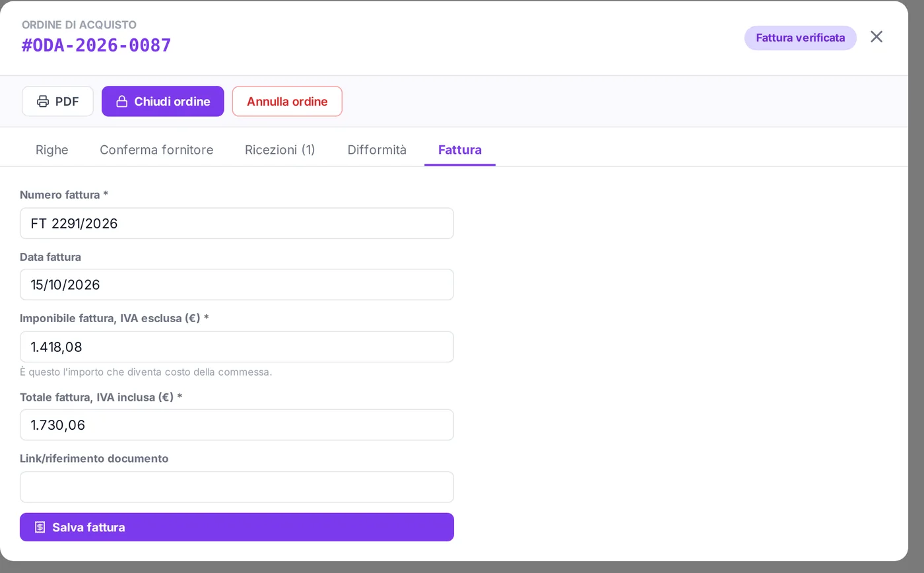Click the Data fattura date field
This screenshot has width=924, height=573.
[x=237, y=285]
